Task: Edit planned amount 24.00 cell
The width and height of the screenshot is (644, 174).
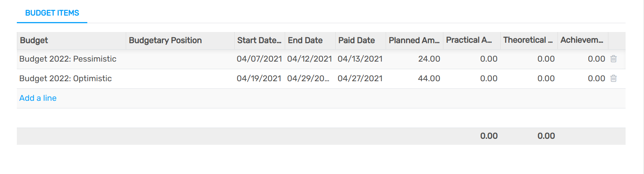Action: click(x=429, y=59)
